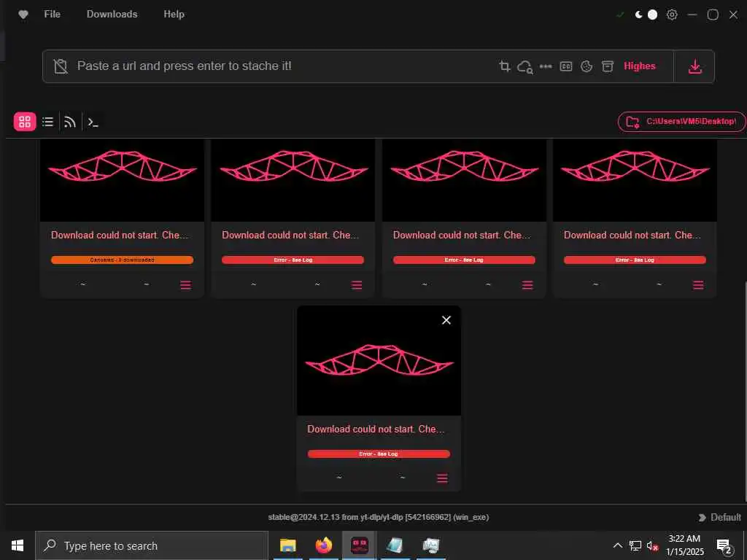Open File Explorer from the taskbar
This screenshot has height=560, width=747.
pos(287,545)
